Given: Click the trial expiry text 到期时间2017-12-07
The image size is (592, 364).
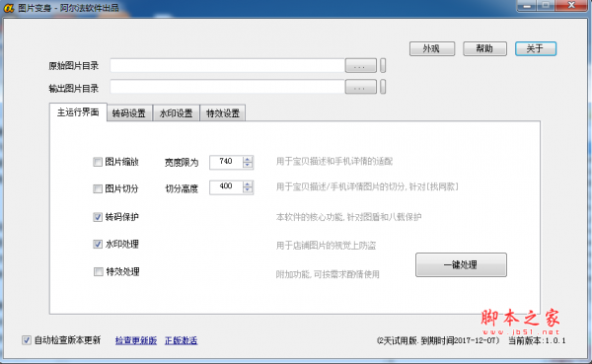Looking at the screenshot, I should pyautogui.click(x=460, y=340).
